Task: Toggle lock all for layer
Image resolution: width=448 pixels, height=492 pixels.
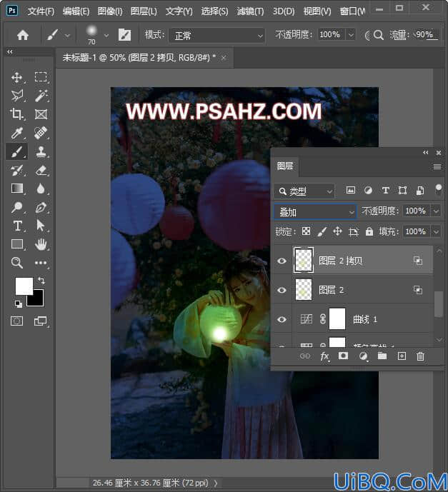Action: pyautogui.click(x=369, y=231)
